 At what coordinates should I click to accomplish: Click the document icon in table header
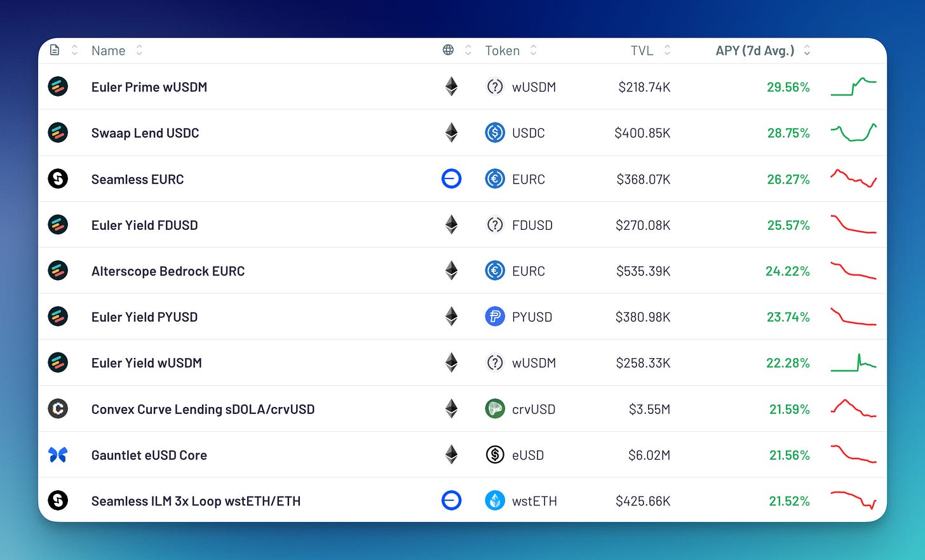click(55, 50)
